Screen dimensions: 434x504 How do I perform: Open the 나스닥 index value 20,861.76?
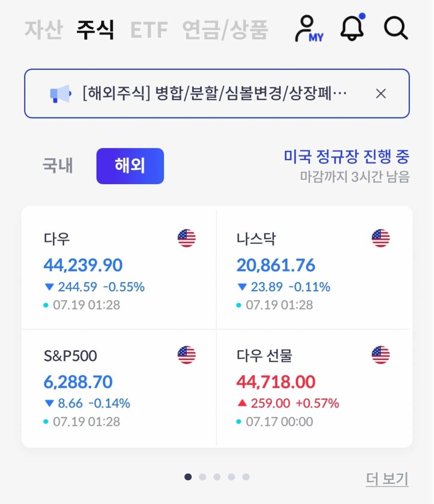click(x=276, y=266)
